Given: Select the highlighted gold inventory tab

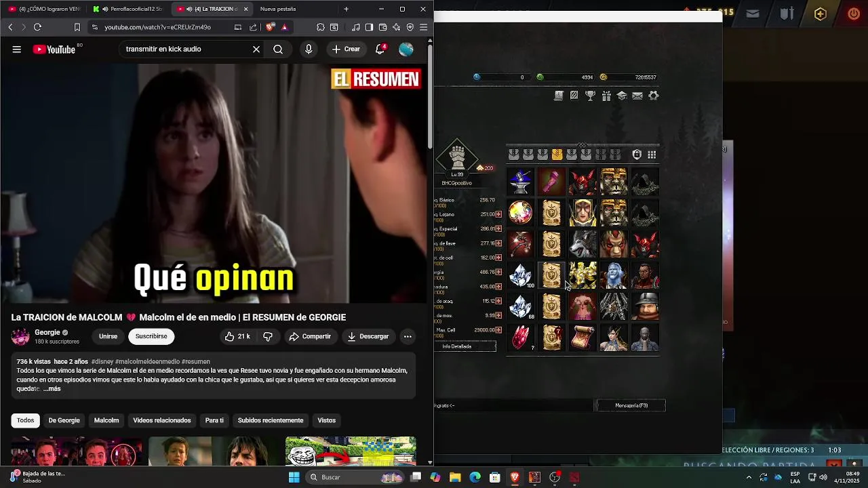Looking at the screenshot, I should (x=557, y=155).
